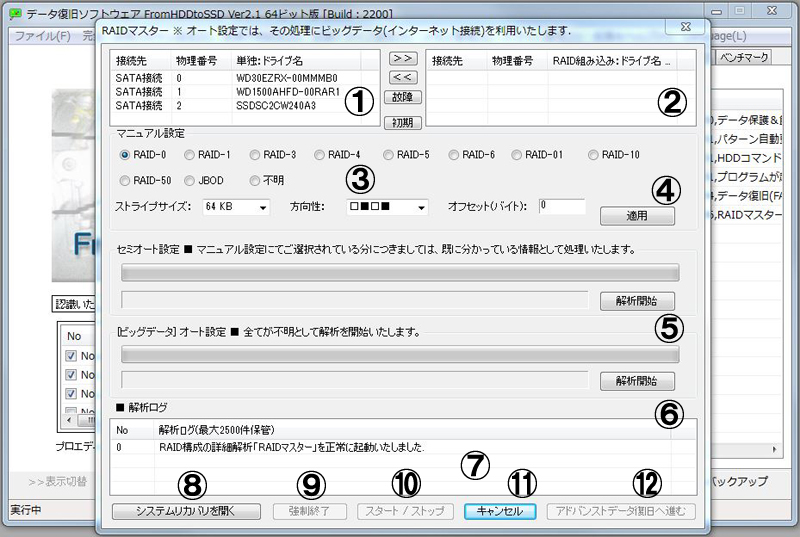Toggle second No checkbox in main window list
The width and height of the screenshot is (800, 537).
coord(71,375)
